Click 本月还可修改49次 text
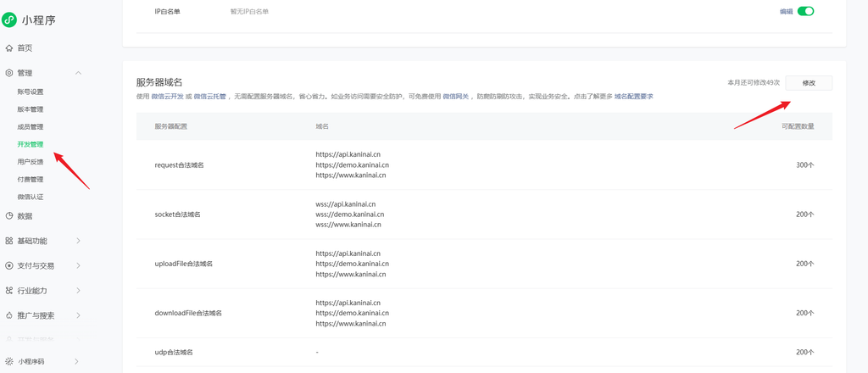 pos(754,83)
